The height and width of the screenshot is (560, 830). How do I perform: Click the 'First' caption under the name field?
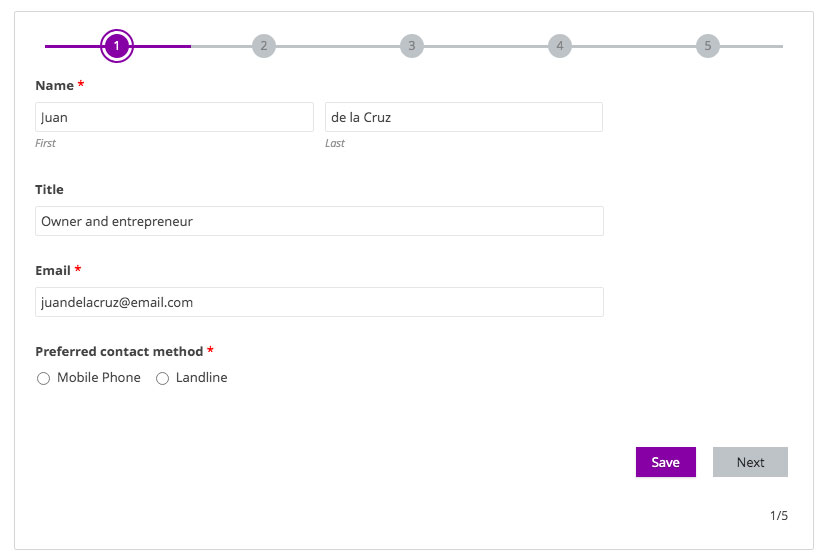[x=45, y=143]
